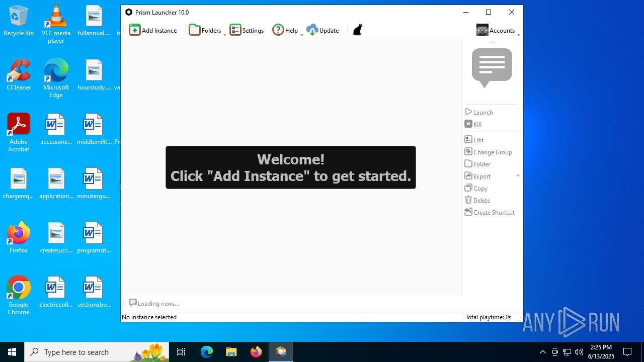
Task: Click the Folder action in sidebar
Action: point(477,164)
